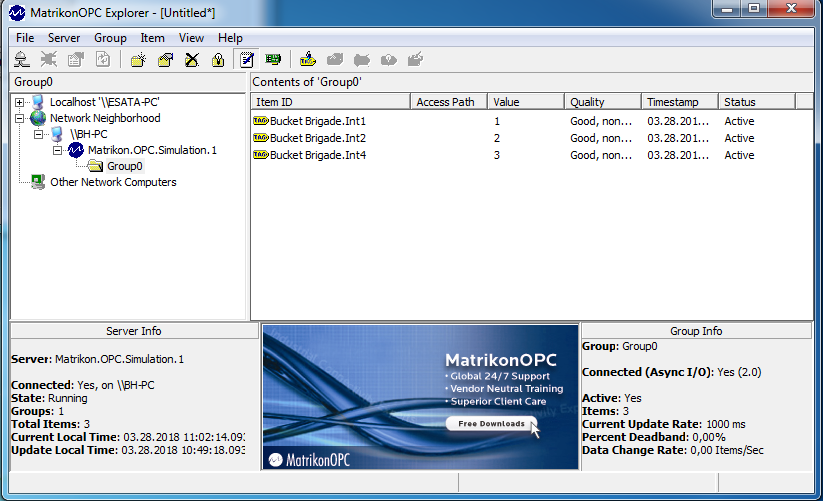Click the tag icon beside Bucket Brigade.Int1

tap(261, 121)
